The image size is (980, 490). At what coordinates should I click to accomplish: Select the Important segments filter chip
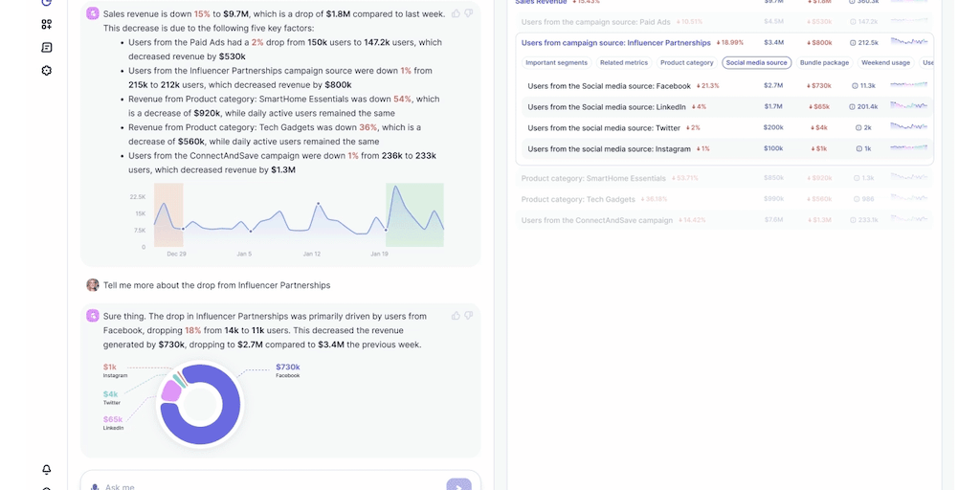(x=556, y=62)
